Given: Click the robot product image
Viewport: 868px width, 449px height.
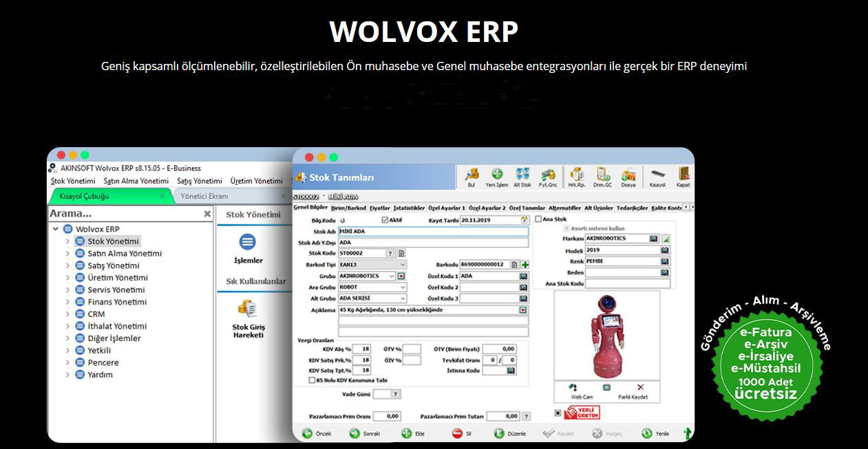Looking at the screenshot, I should coord(606,334).
